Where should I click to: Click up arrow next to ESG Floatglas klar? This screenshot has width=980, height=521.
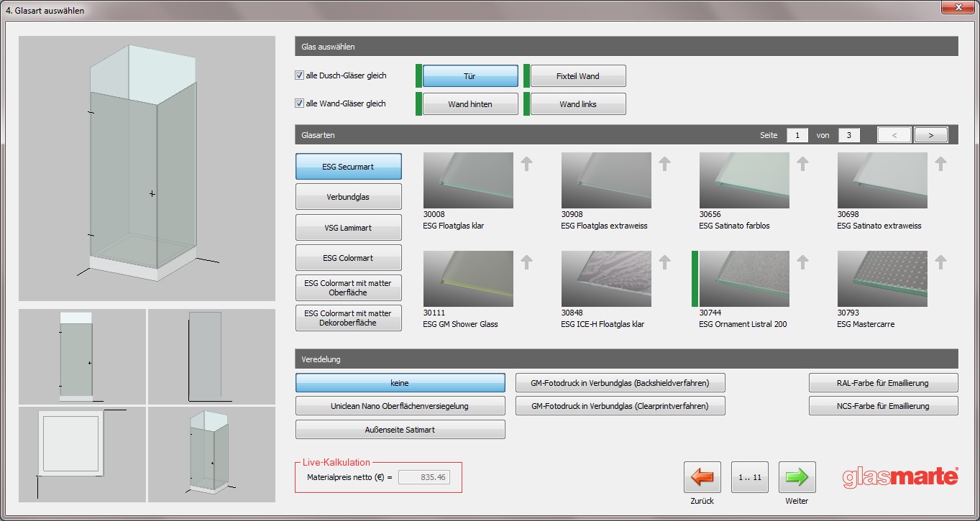point(527,164)
